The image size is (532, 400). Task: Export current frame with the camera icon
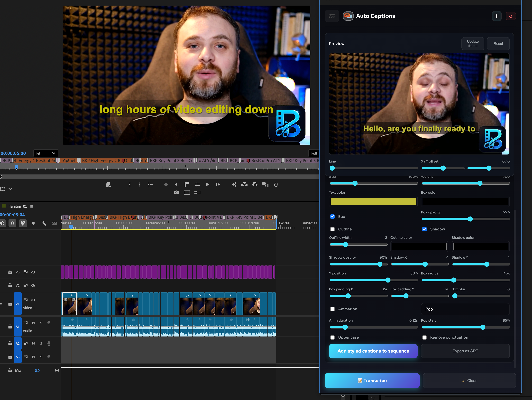click(176, 192)
